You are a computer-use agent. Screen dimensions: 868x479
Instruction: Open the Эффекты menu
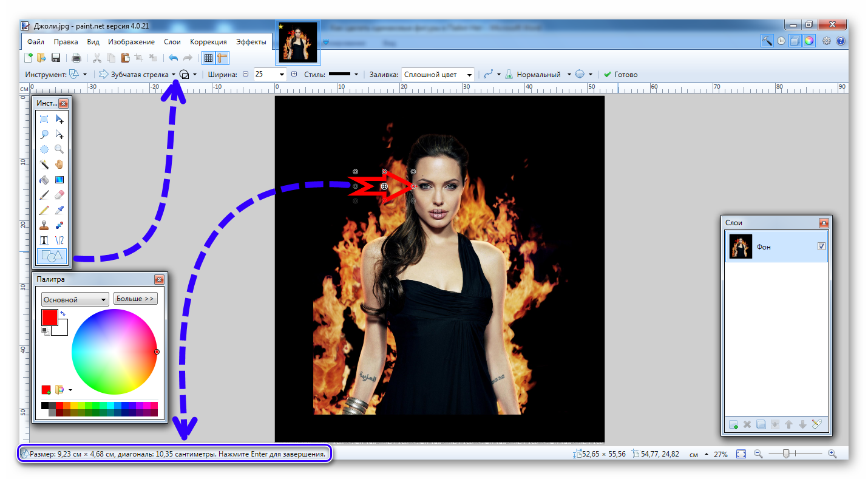251,42
